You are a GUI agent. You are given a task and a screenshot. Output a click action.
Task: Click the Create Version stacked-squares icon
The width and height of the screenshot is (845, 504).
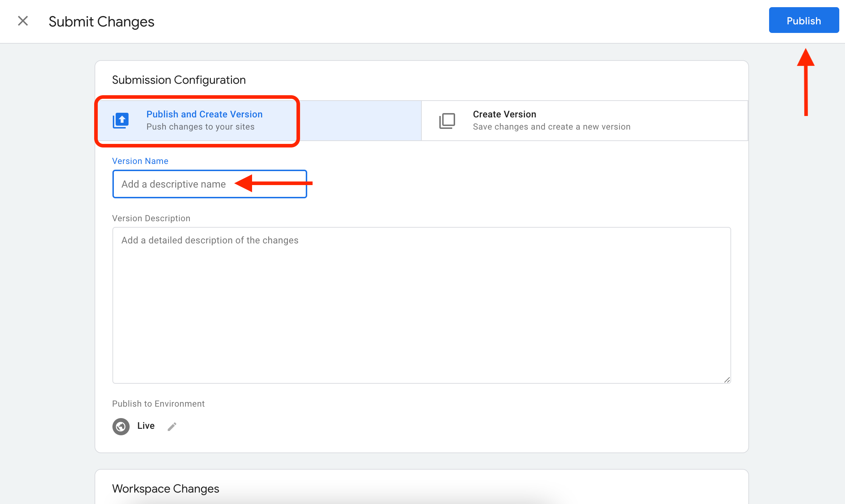tap(447, 121)
